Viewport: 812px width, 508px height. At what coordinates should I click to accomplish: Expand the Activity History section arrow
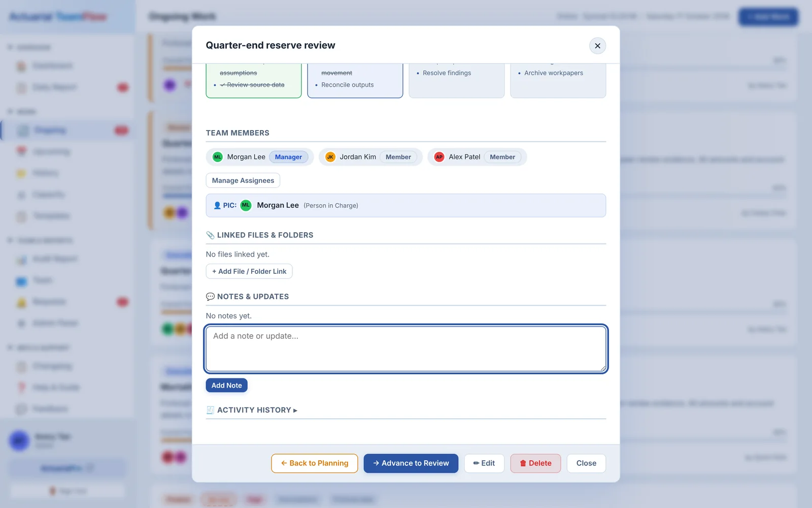[x=295, y=410]
